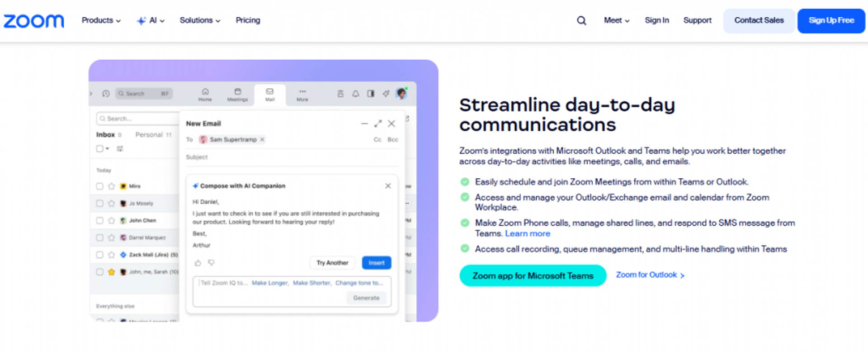Screen dimensions: 868x352
Task: Click Contact Sales button
Action: click(759, 21)
